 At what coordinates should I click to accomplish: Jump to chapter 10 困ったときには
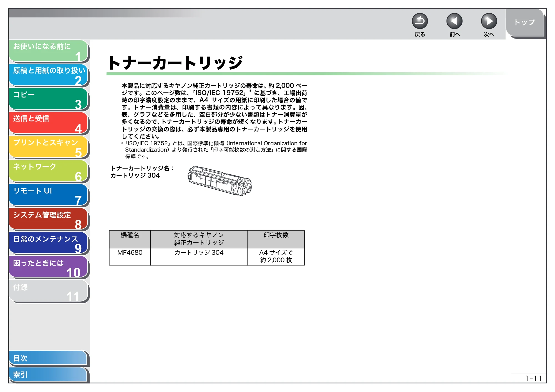[49, 267]
